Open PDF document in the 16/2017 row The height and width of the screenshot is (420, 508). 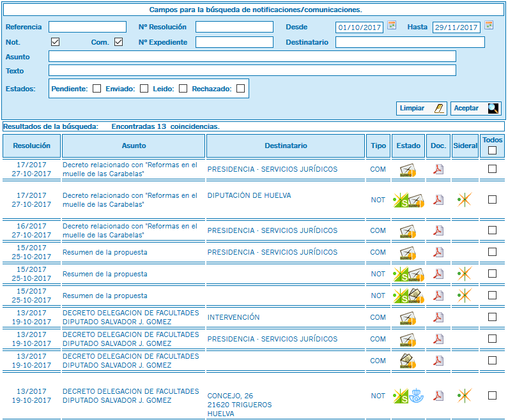[x=438, y=230]
